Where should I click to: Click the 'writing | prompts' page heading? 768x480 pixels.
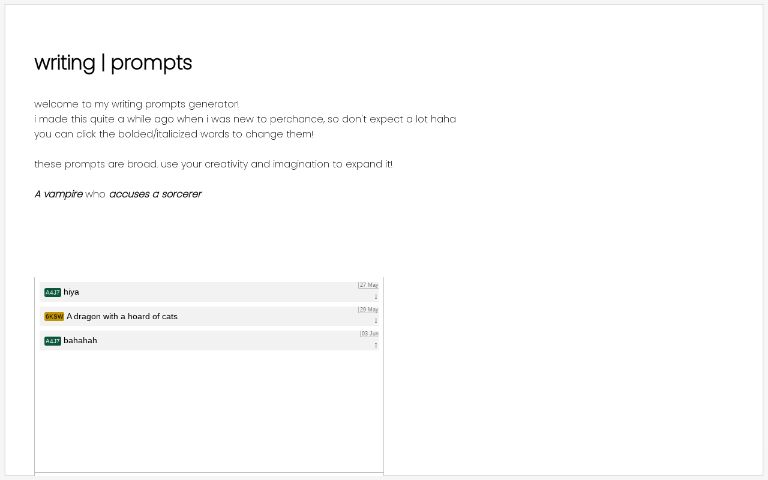pyautogui.click(x=113, y=63)
